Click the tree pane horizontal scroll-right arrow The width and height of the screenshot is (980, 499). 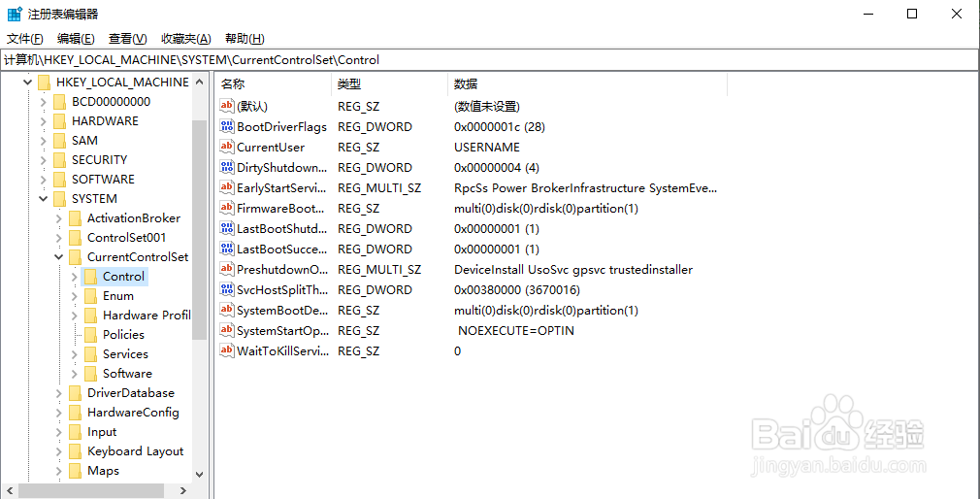tap(183, 491)
